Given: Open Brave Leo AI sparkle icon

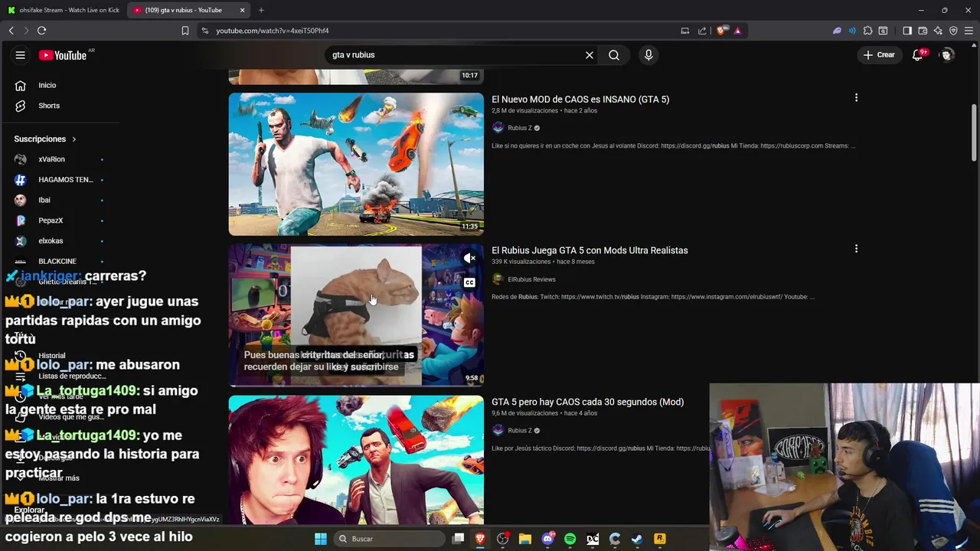Looking at the screenshot, I should point(938,31).
